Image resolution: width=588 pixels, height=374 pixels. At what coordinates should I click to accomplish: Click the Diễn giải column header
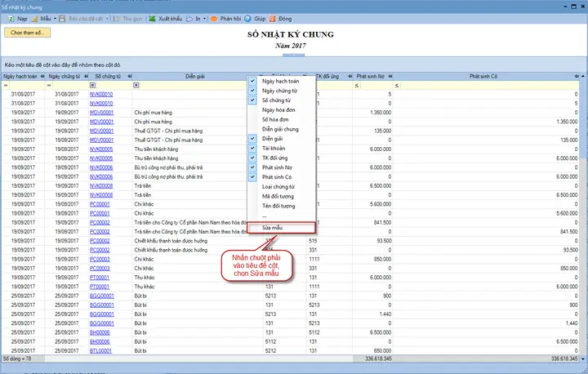click(195, 76)
